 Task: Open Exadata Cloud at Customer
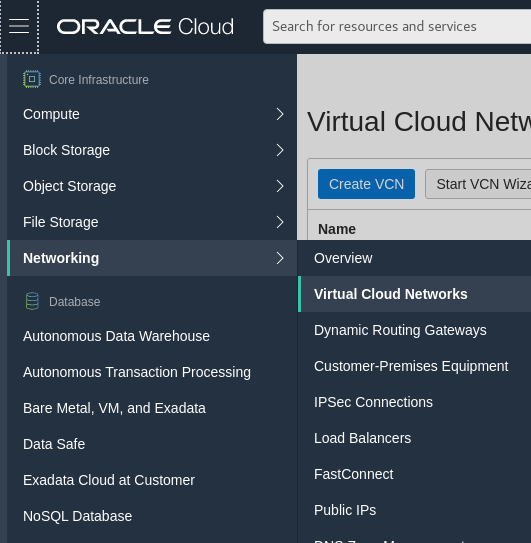(x=109, y=480)
